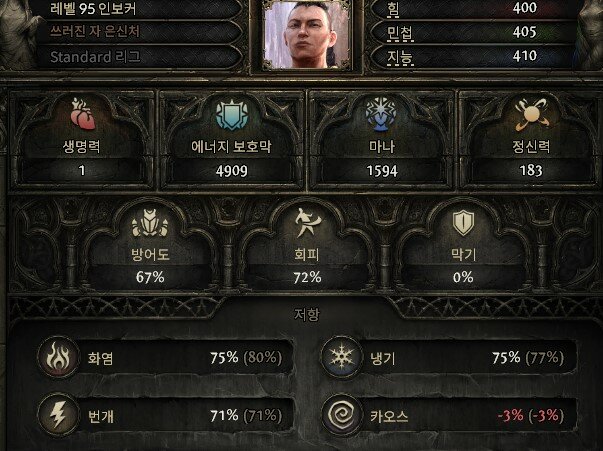
Task: Click the 민첩 dexterity stat label
Action: [400, 33]
